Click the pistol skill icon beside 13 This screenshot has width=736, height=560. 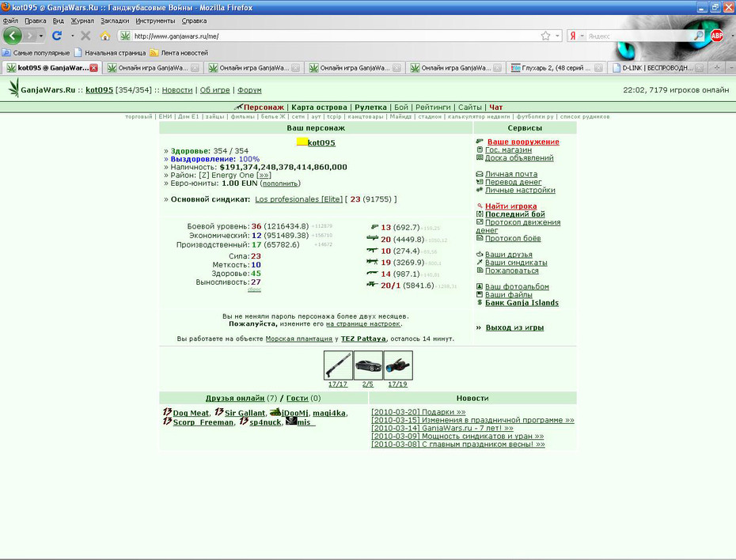pos(374,227)
